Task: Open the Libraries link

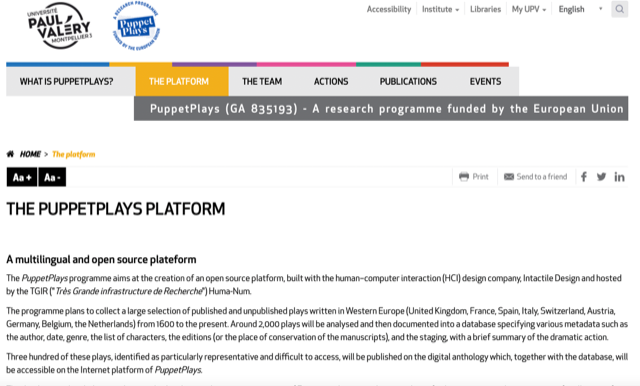Action: click(485, 9)
